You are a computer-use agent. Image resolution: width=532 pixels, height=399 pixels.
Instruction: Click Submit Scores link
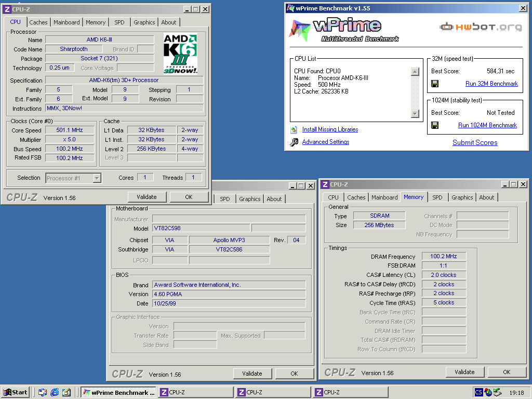(475, 143)
